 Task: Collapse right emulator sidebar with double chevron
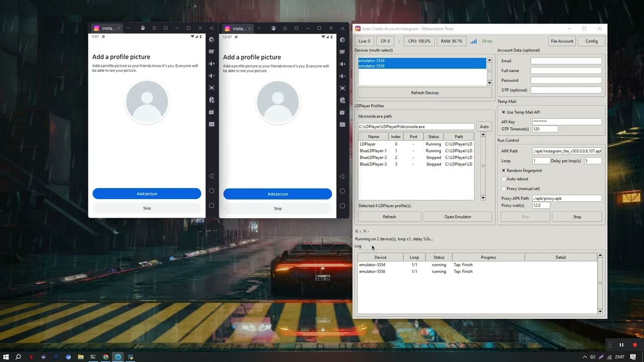tap(343, 28)
